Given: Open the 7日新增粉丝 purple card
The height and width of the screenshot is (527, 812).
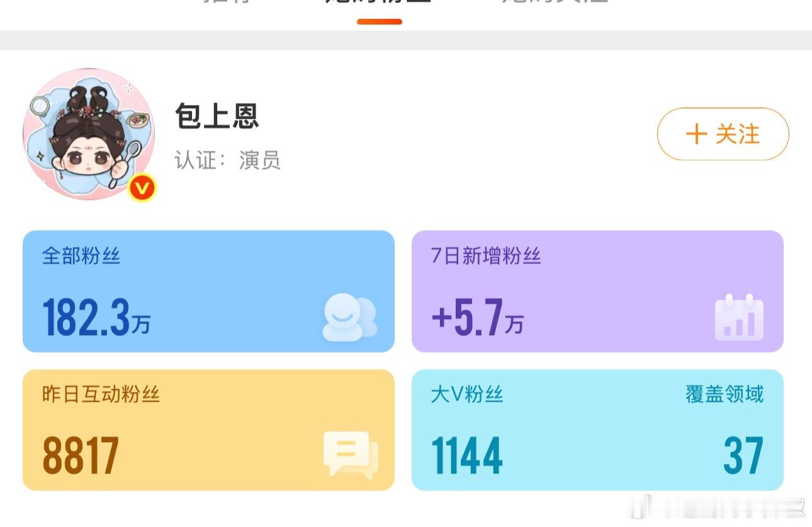Looking at the screenshot, I should pyautogui.click(x=597, y=291).
